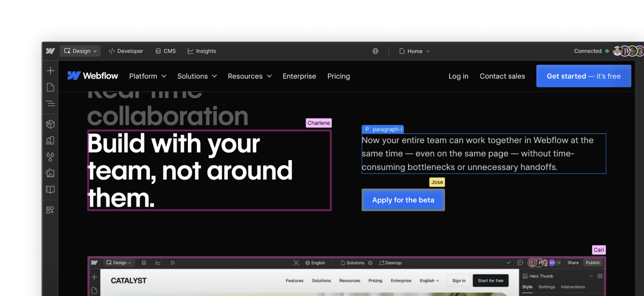Open the Style selectors droplets icon
Viewport: 644px width, 296px height.
coord(50,157)
